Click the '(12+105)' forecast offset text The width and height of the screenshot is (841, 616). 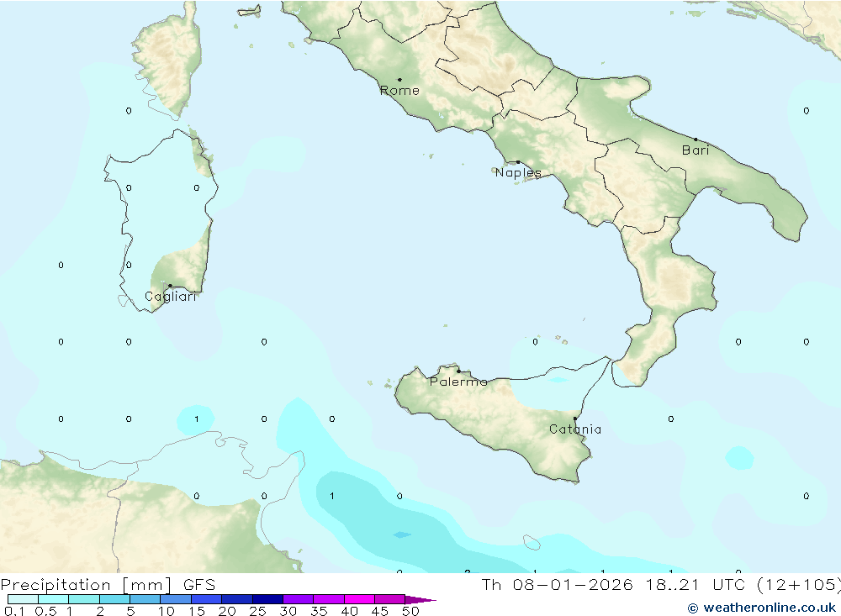pyautogui.click(x=799, y=585)
